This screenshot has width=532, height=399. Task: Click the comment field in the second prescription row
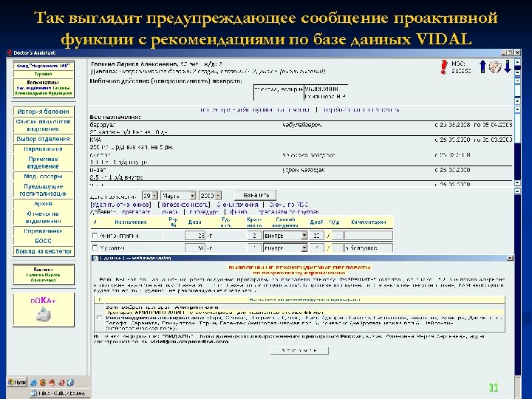(369, 248)
